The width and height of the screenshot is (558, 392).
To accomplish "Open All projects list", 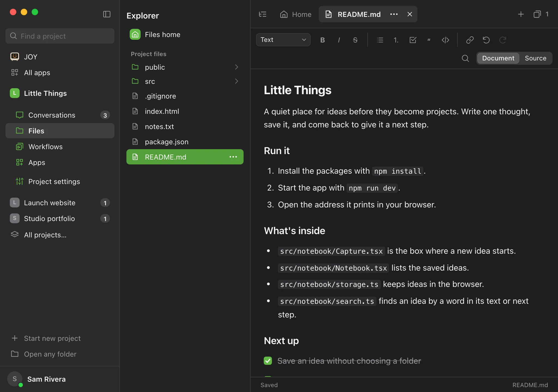I will click(x=60, y=235).
